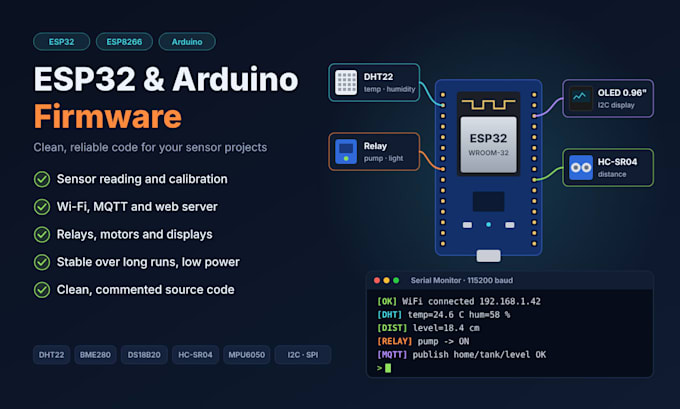Click the 'ESP32 & Arduino' heading
The image size is (680, 409).
click(x=166, y=79)
